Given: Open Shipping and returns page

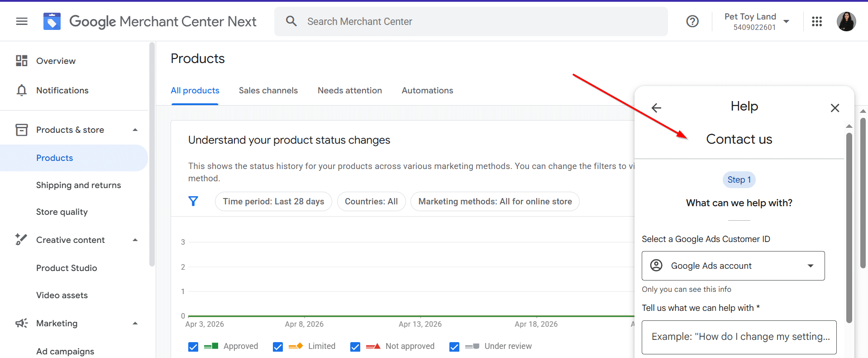Looking at the screenshot, I should pyautogui.click(x=78, y=185).
